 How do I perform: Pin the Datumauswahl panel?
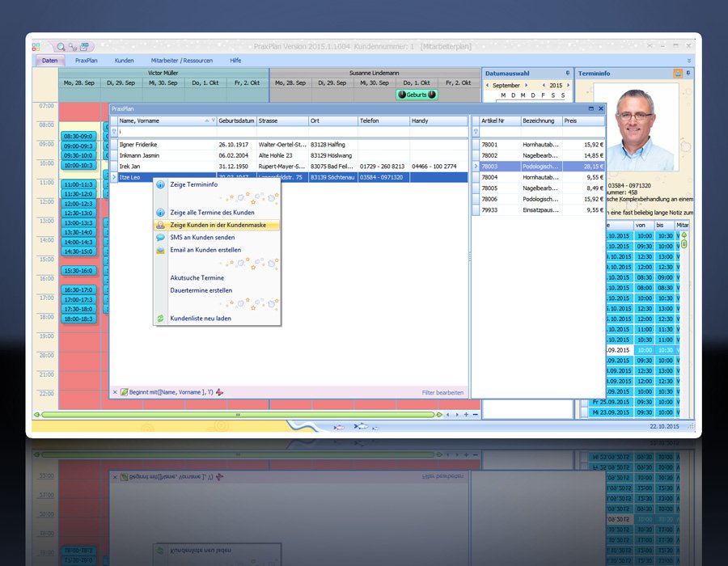coord(567,74)
